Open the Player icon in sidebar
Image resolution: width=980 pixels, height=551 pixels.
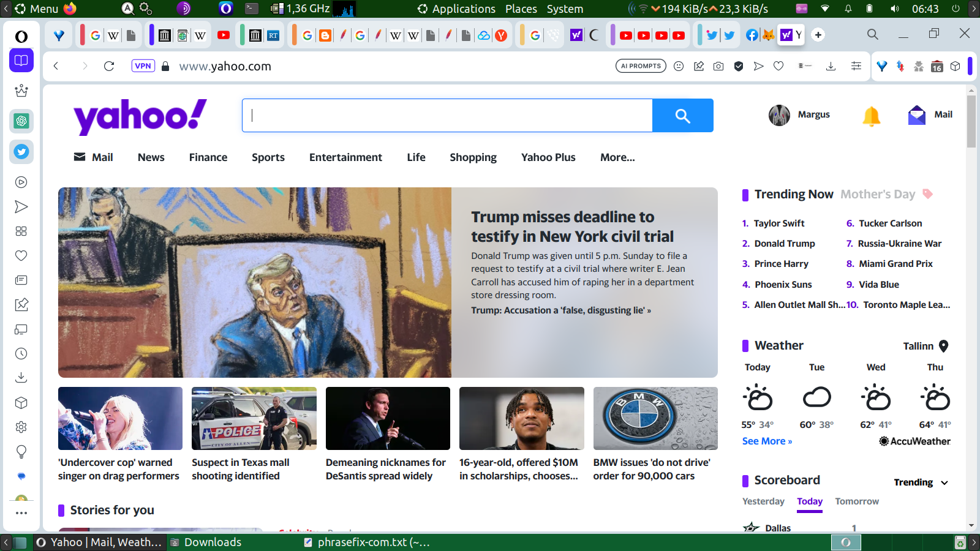(21, 182)
